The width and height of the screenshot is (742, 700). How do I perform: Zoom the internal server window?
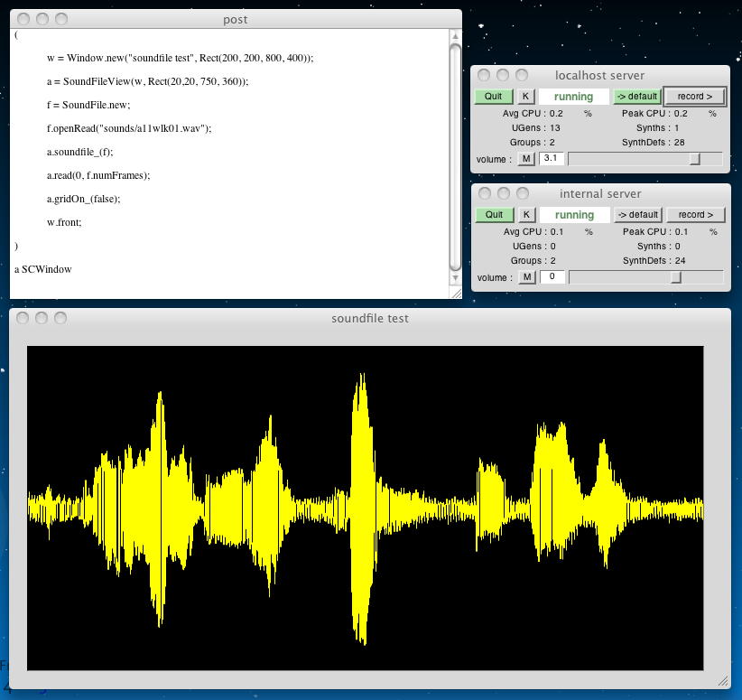[x=523, y=193]
